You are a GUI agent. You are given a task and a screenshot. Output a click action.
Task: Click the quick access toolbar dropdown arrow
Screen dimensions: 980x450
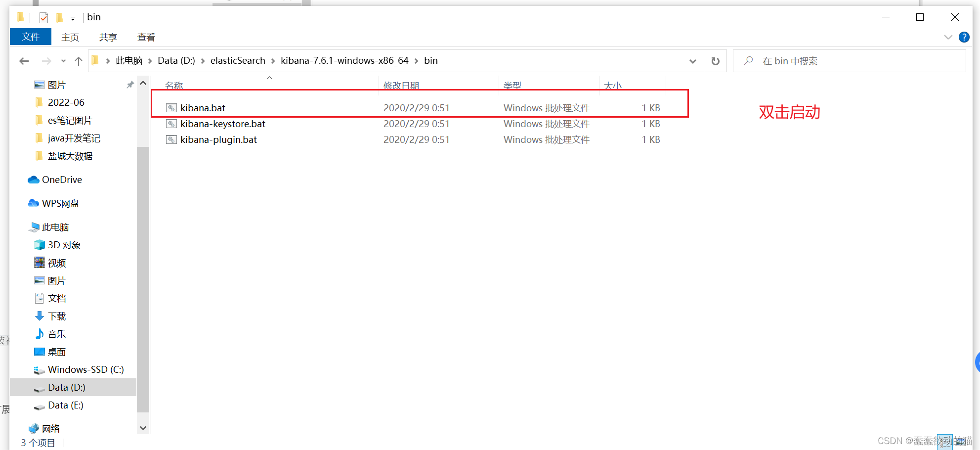tap(73, 19)
